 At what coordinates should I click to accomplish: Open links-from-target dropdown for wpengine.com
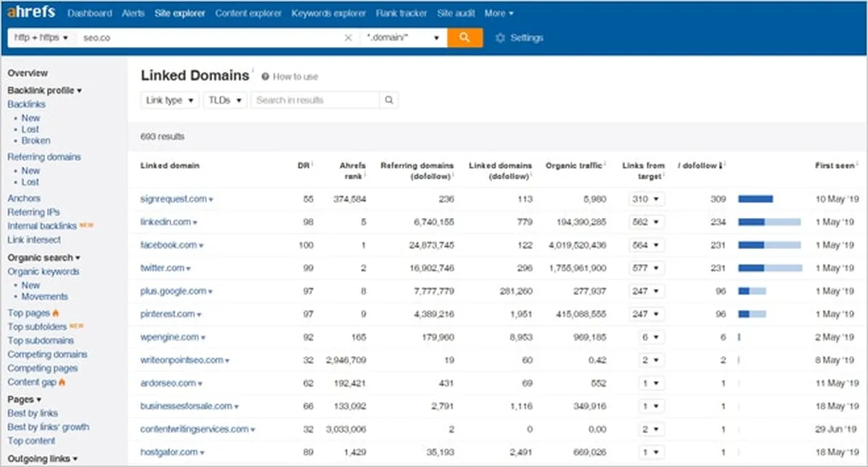[x=652, y=337]
